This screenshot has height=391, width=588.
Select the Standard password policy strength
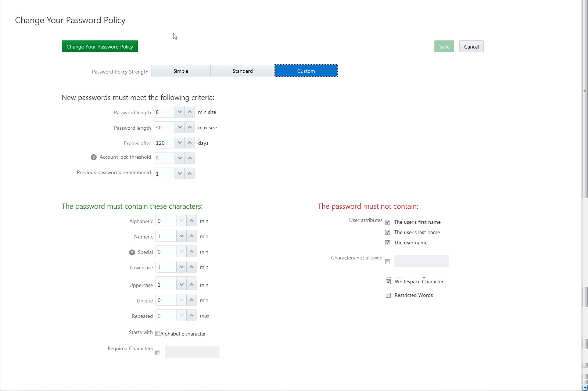tap(242, 71)
